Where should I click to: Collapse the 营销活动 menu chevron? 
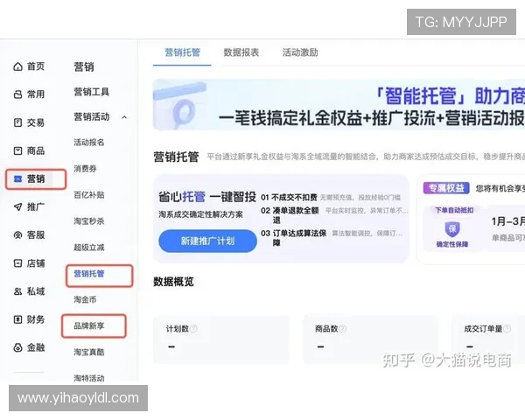124,117
